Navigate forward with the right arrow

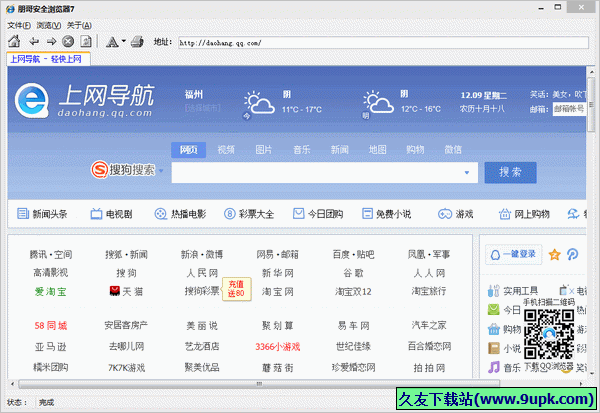point(51,41)
